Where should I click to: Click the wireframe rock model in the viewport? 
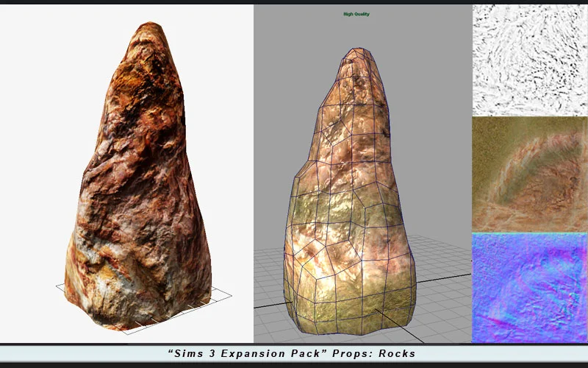(x=350, y=191)
